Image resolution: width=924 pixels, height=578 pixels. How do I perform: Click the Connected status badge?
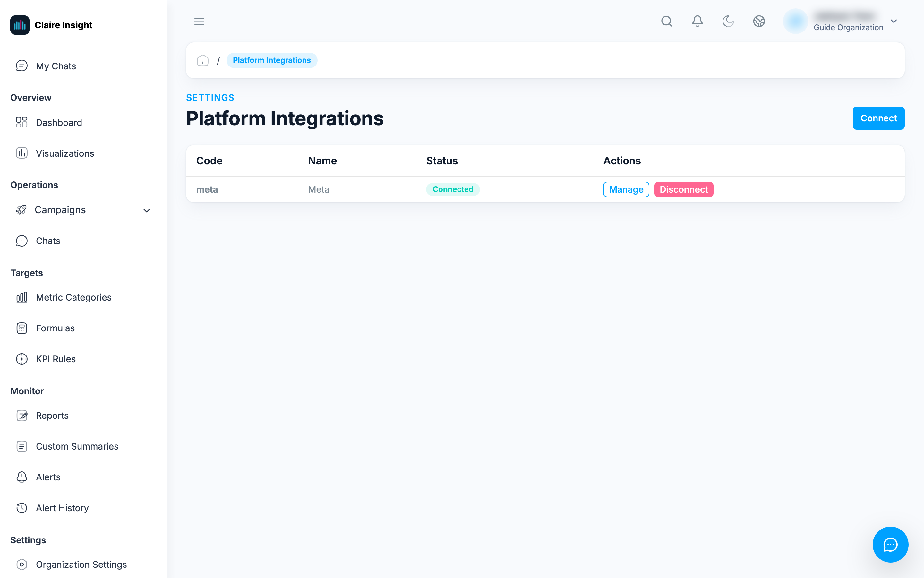click(x=453, y=189)
